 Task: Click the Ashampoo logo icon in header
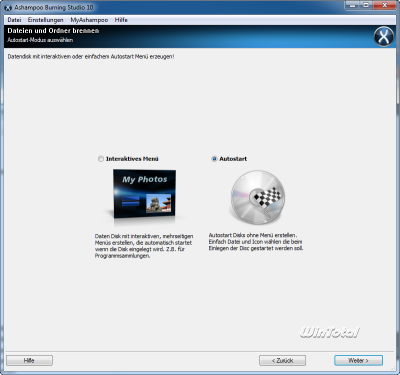[384, 36]
